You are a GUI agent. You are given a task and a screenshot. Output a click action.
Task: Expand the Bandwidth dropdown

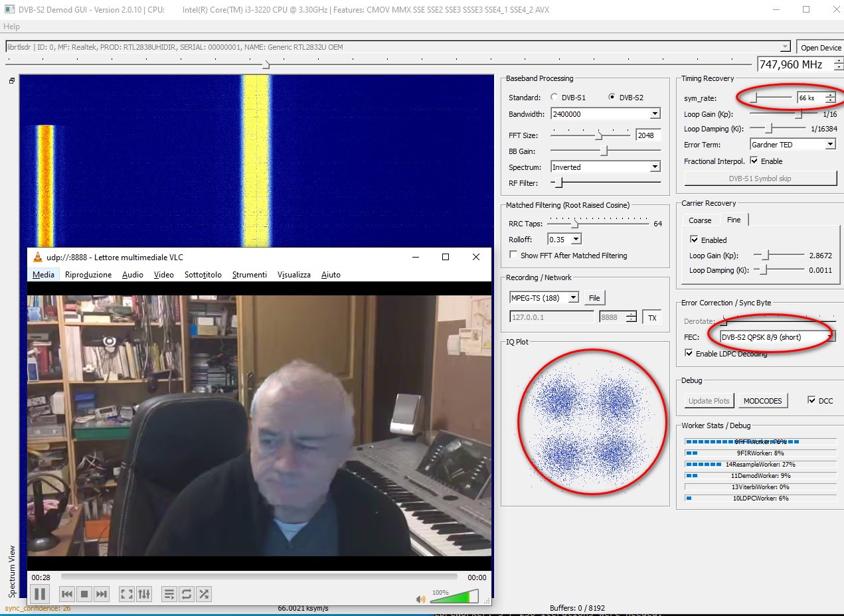pos(655,114)
